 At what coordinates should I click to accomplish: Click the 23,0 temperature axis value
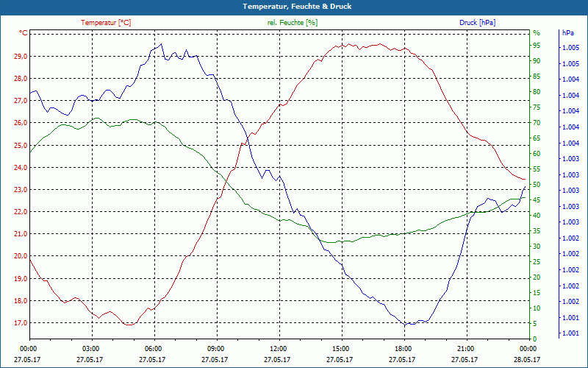[21, 190]
